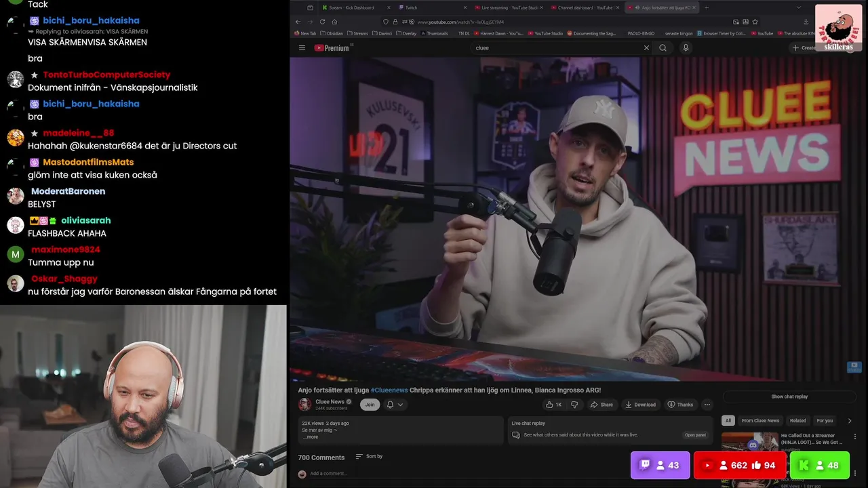Open the '#Clueenews' hashtag link in title
868x488 pixels.
389,390
